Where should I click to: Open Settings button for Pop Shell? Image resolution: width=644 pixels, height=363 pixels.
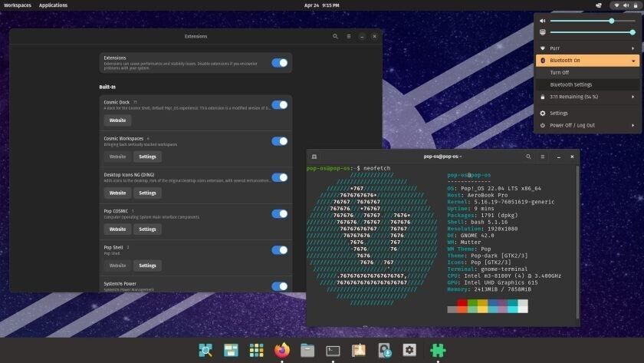147,266
